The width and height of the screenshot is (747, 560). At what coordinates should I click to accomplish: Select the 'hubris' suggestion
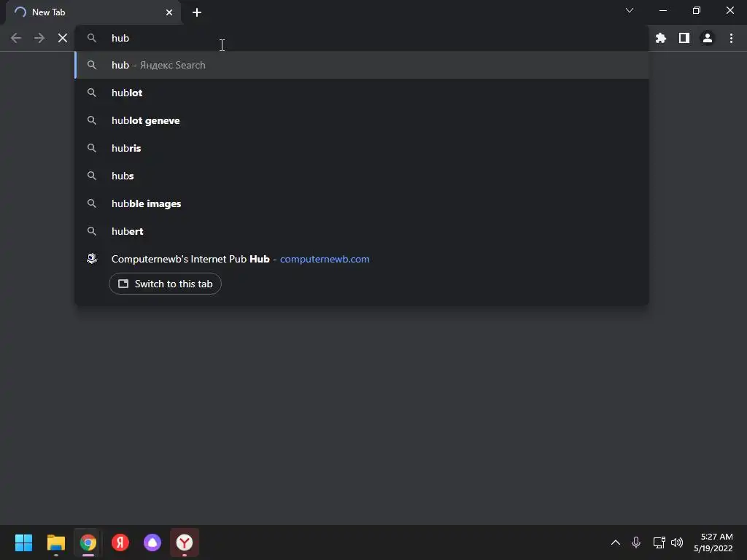[x=362, y=148]
